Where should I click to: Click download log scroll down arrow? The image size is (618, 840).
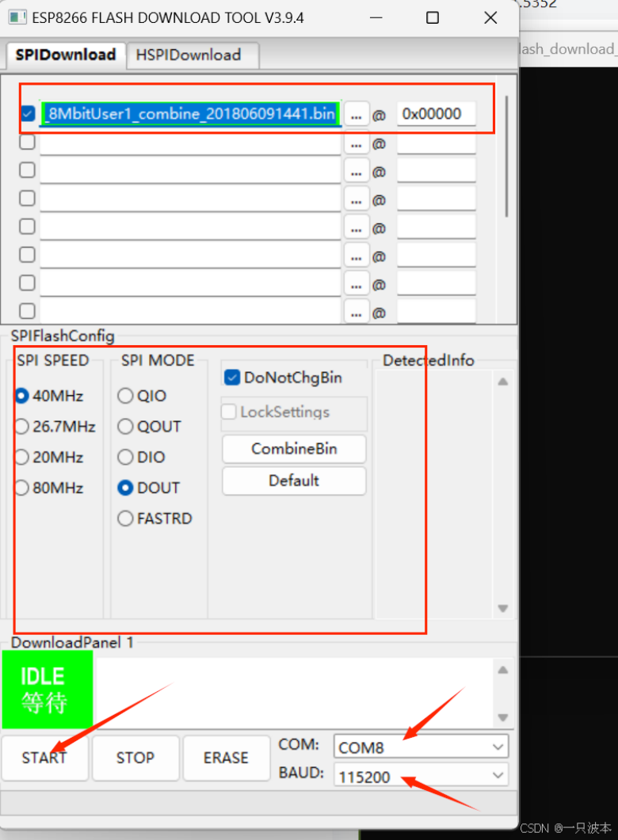pos(503,717)
